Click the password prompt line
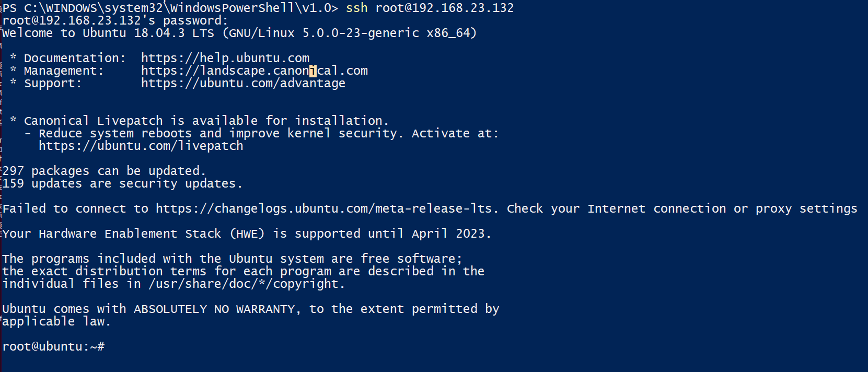This screenshot has height=372, width=868. tap(115, 20)
